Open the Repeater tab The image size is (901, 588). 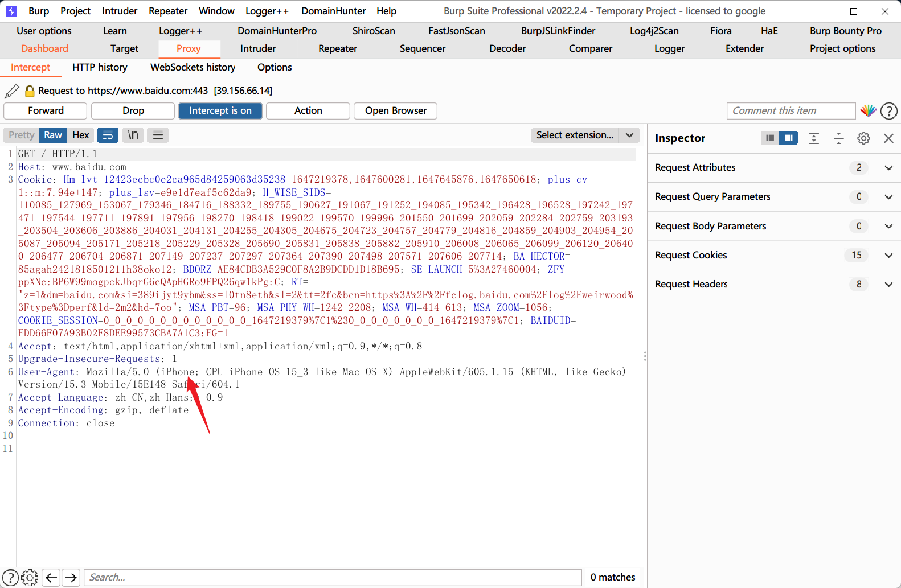pyautogui.click(x=338, y=48)
